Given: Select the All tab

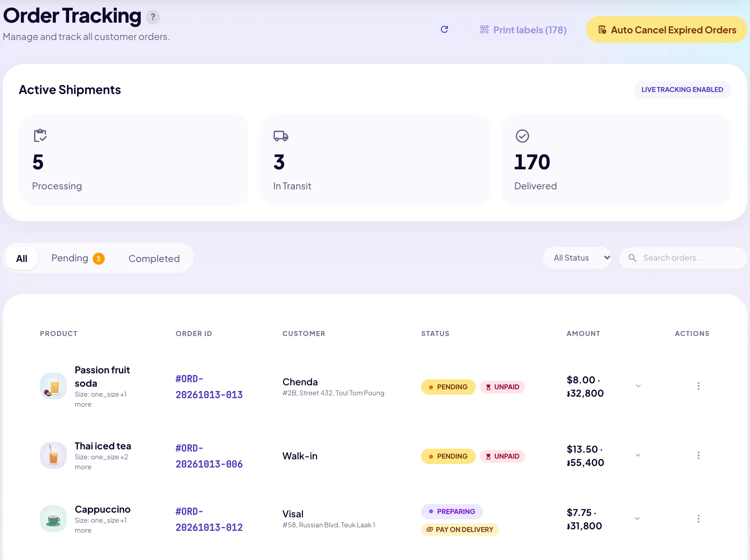Looking at the screenshot, I should tap(22, 258).
